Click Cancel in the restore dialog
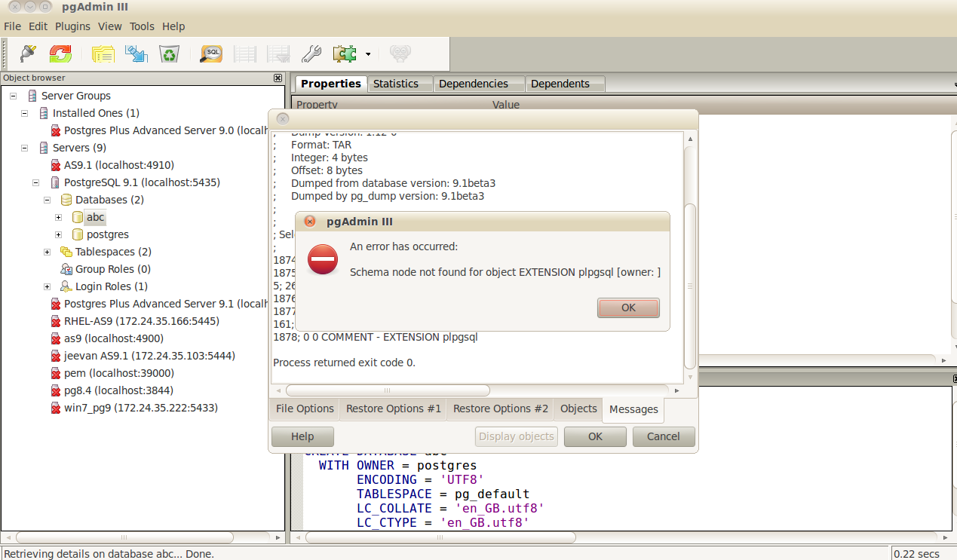 pyautogui.click(x=663, y=436)
